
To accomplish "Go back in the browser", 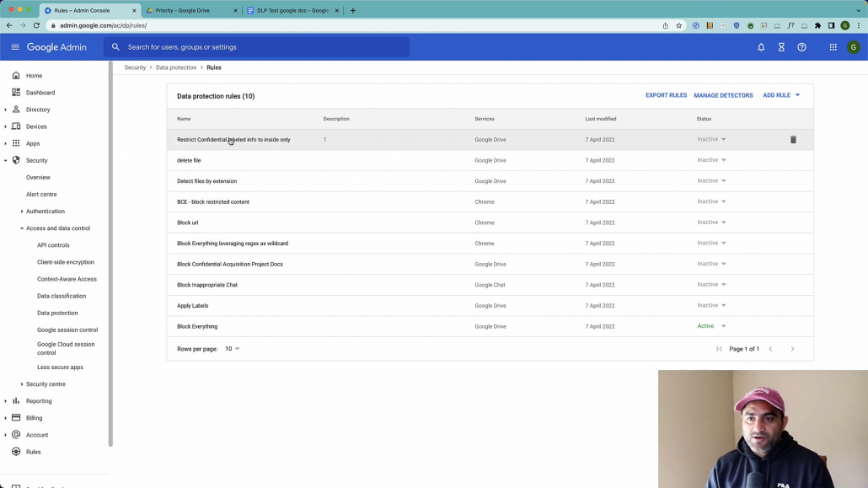I will [x=9, y=25].
